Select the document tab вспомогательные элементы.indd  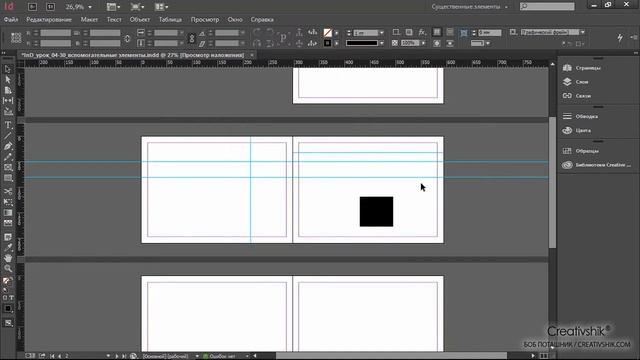(x=133, y=55)
